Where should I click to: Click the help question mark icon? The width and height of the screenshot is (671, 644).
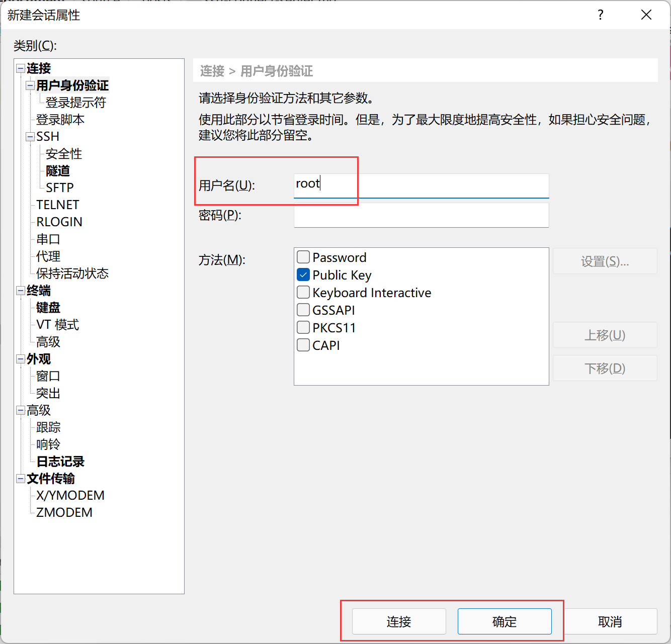pyautogui.click(x=600, y=15)
